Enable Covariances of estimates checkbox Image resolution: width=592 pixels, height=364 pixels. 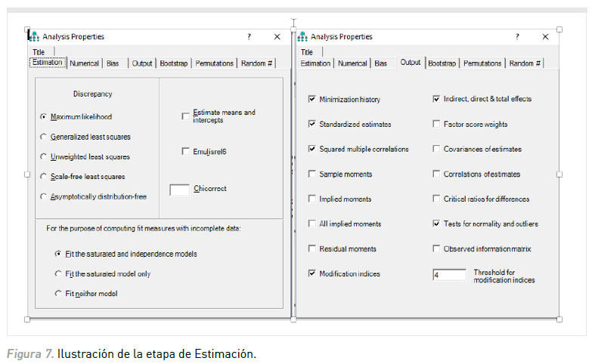click(x=436, y=149)
